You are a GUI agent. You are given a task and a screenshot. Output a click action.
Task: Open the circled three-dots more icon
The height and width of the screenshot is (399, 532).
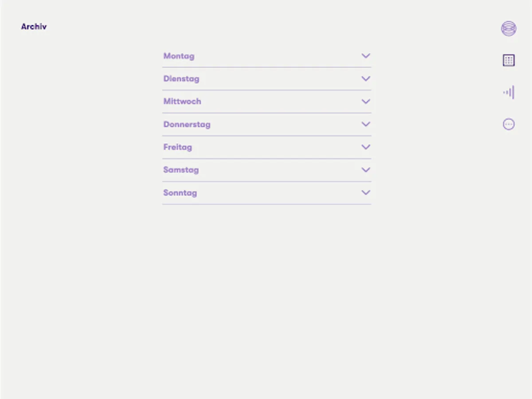coord(509,124)
